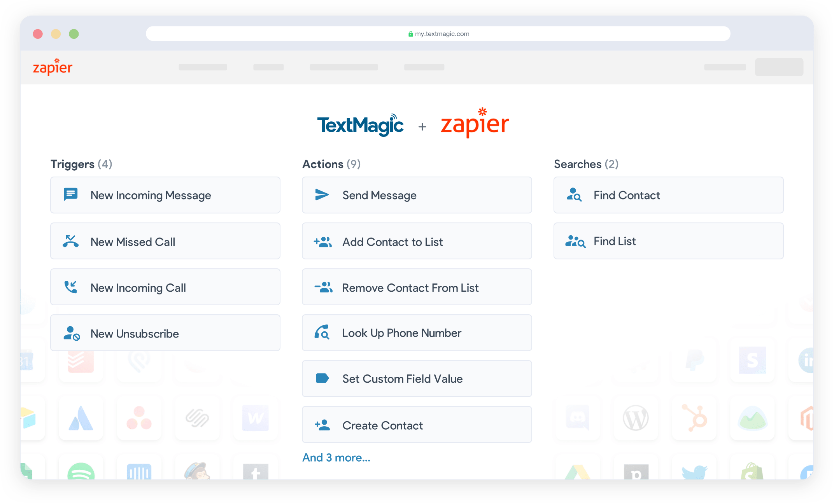The image size is (834, 504).
Task: Click the New Missed Call trigger option
Action: [x=166, y=241]
